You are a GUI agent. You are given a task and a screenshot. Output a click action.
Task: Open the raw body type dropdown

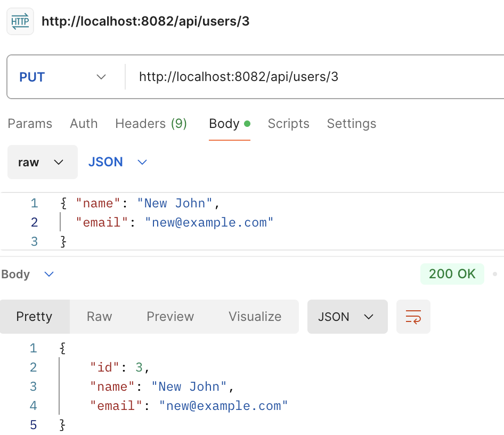pos(43,162)
